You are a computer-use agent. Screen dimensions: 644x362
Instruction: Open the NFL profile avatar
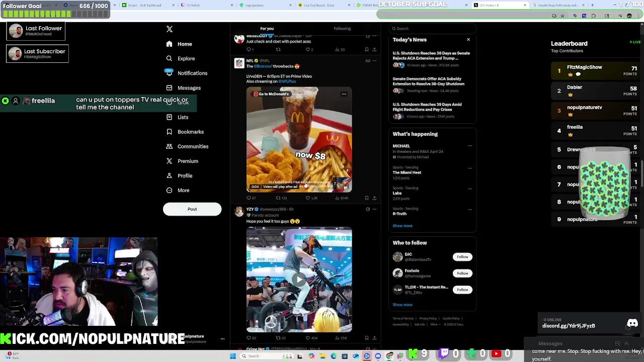click(x=239, y=63)
